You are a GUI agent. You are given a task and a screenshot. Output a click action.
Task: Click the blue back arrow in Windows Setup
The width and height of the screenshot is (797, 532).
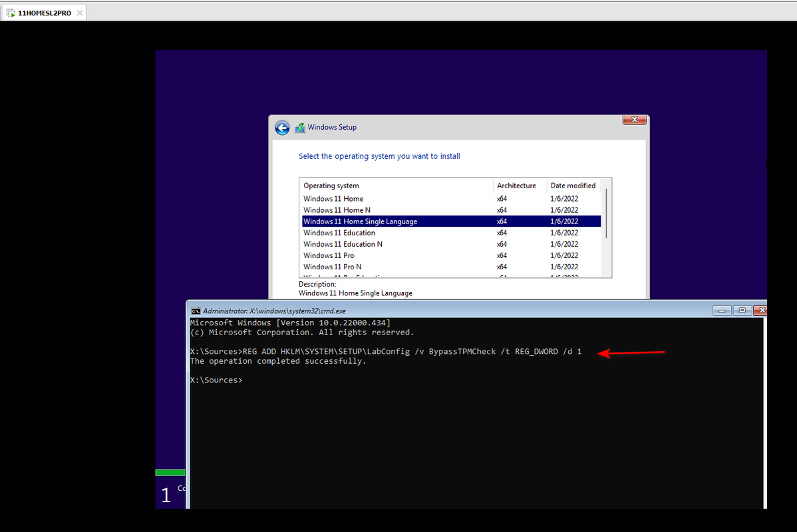click(282, 128)
